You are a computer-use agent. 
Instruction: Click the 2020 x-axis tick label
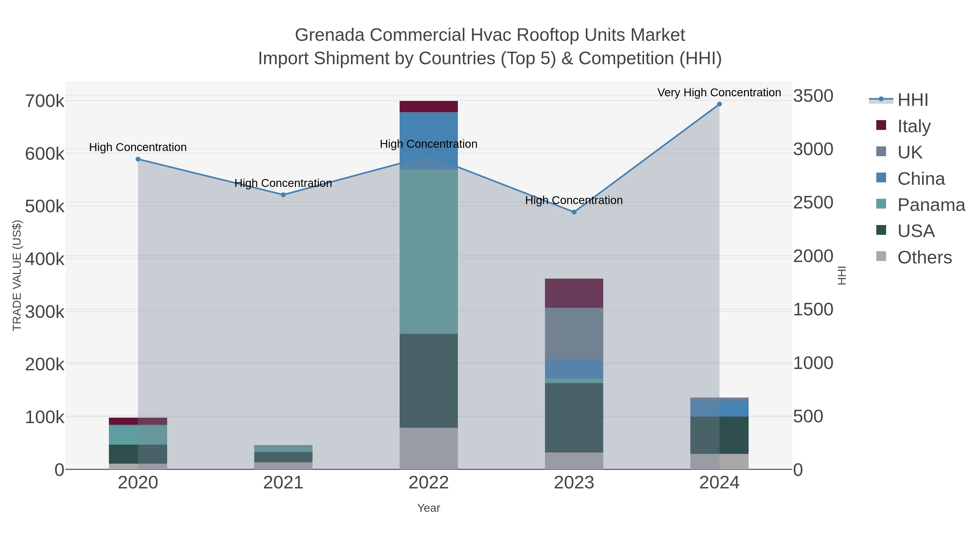click(x=138, y=483)
